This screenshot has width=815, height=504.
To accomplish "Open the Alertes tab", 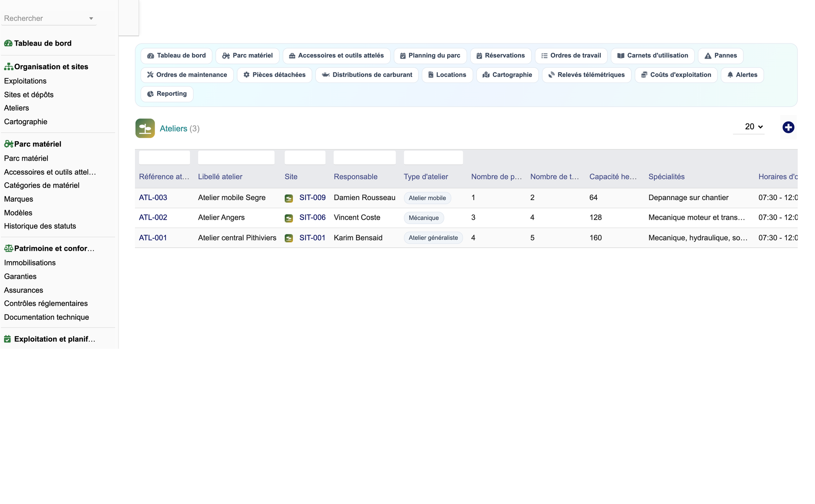I will point(742,75).
